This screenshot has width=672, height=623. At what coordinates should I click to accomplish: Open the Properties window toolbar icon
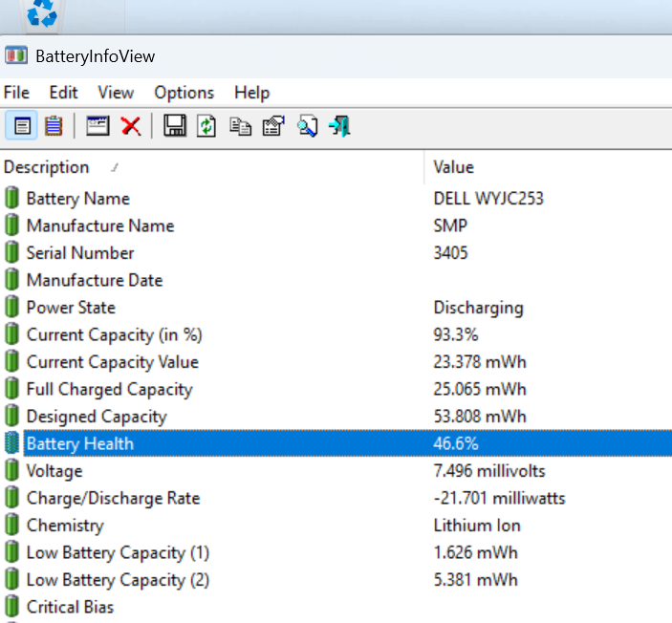(x=98, y=126)
